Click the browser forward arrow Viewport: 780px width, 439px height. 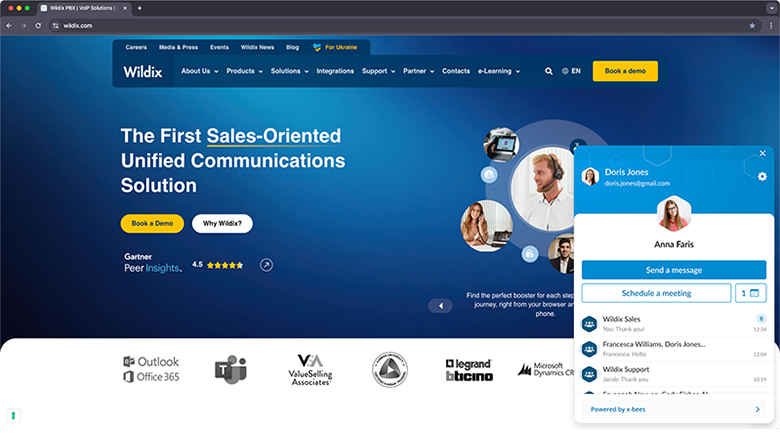[23, 25]
